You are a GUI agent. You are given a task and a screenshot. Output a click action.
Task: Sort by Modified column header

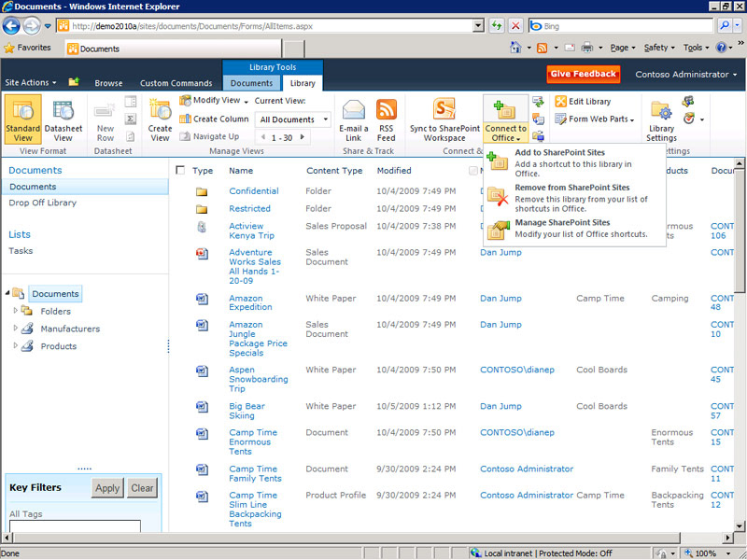point(394,171)
